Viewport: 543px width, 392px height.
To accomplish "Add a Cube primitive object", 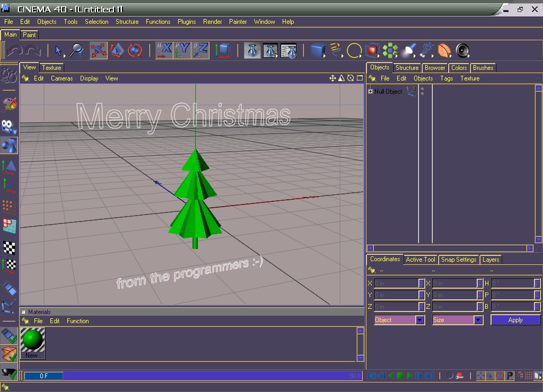I will pos(318,50).
